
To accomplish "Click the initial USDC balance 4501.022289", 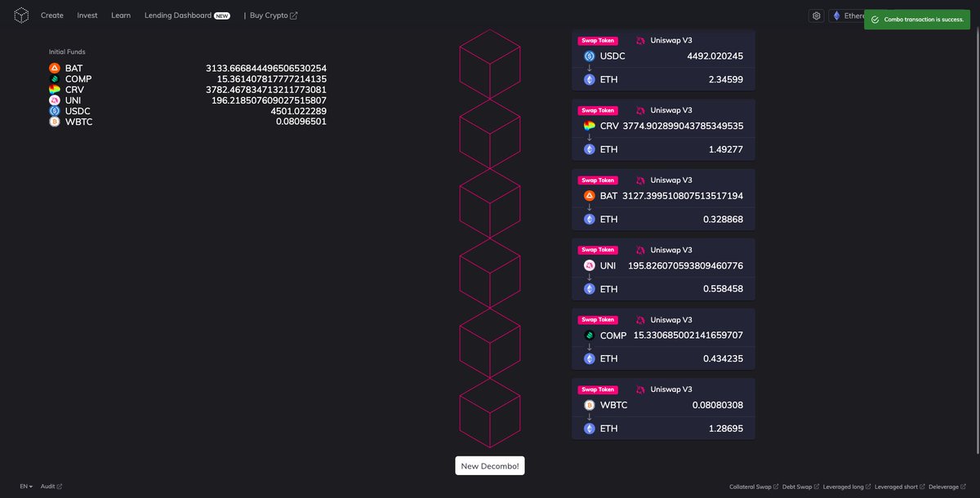I will (x=299, y=111).
